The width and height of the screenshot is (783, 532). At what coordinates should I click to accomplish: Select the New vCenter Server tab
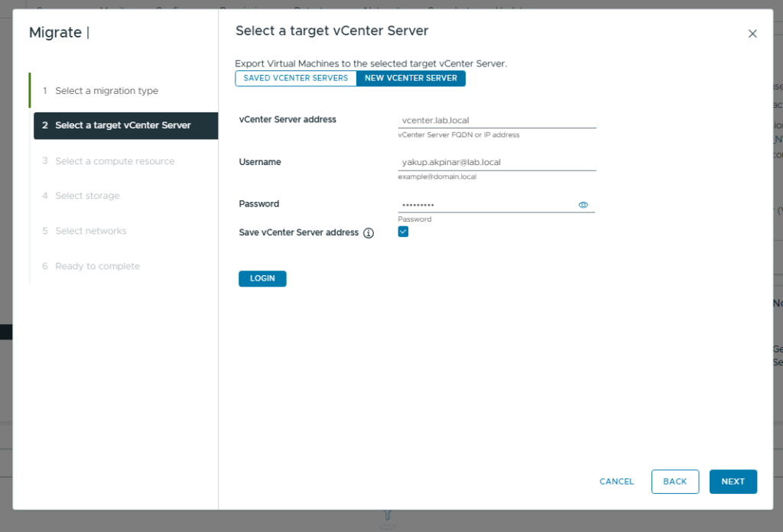tap(411, 78)
